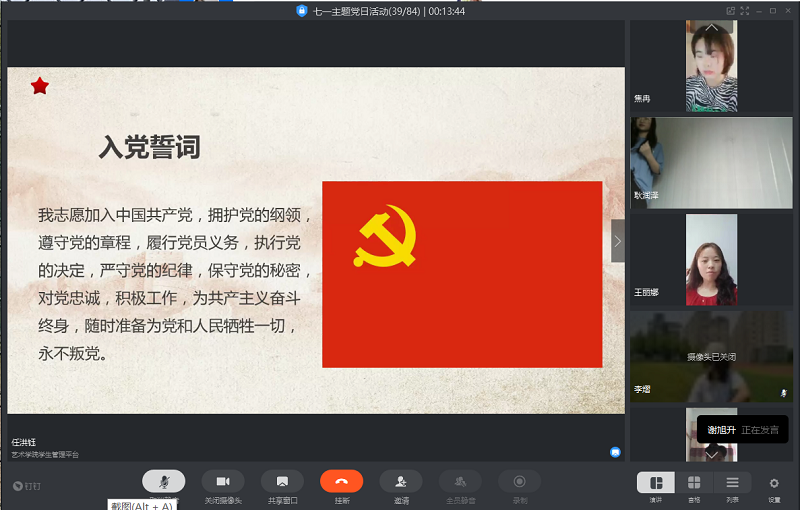The height and width of the screenshot is (510, 800).
Task: Click the blue screen-share badge below slide
Action: [615, 452]
